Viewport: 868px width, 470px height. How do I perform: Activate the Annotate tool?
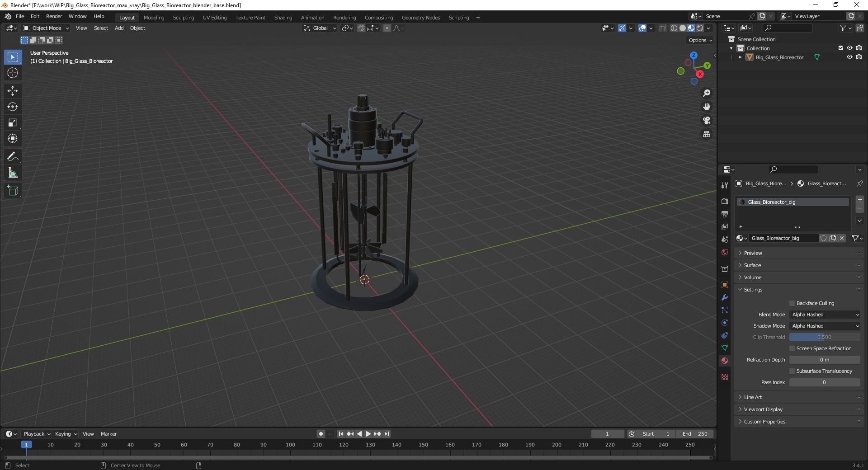click(13, 157)
